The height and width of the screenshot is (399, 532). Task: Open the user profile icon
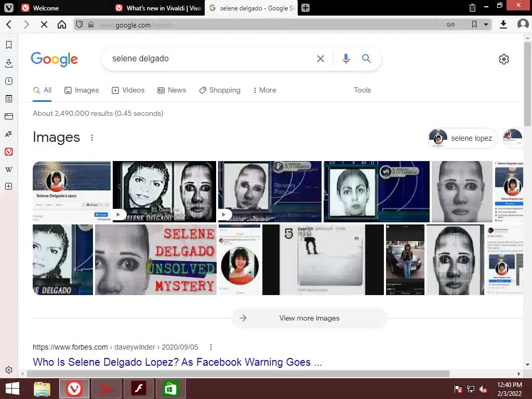click(523, 24)
